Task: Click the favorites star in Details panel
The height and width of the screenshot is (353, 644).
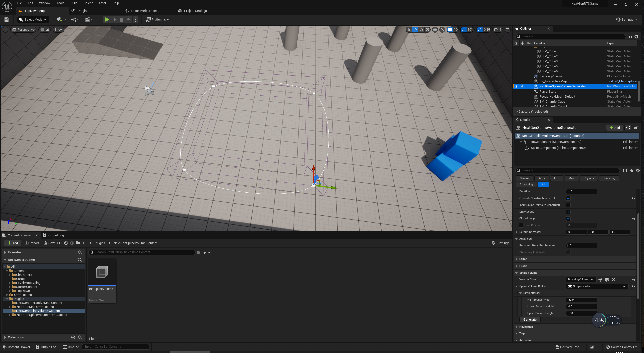Action: coord(632,171)
